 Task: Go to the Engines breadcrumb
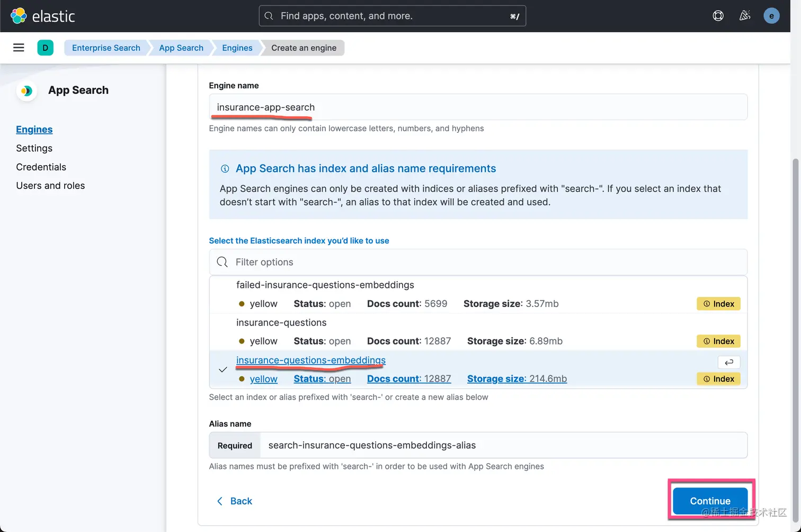[237, 48]
